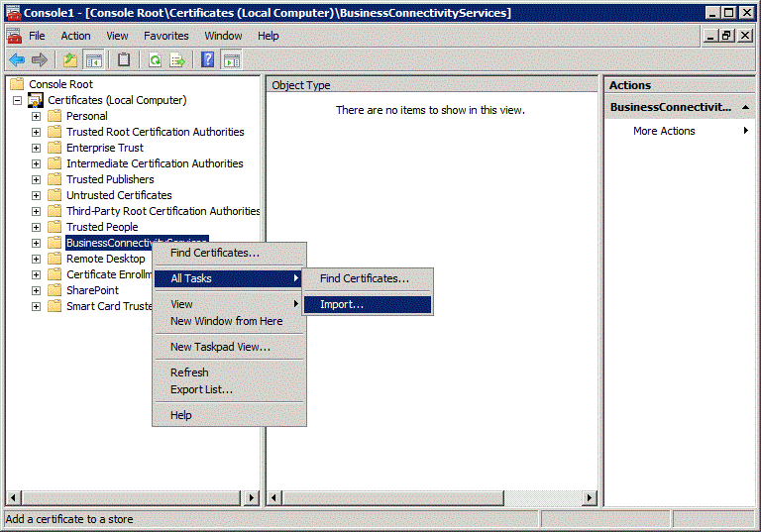Select the Trusted Root Certification Authorities tree item
The image size is (761, 532).
(155, 132)
